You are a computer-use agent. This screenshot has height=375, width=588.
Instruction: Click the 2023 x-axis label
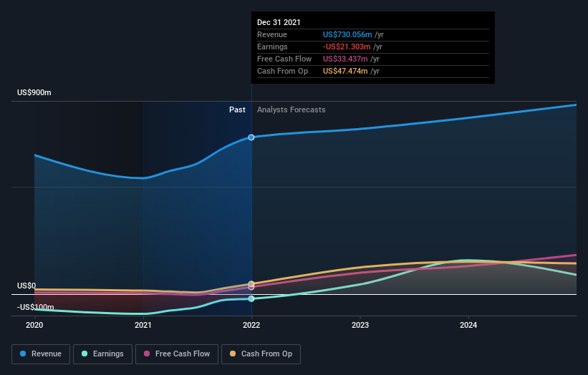[360, 325]
